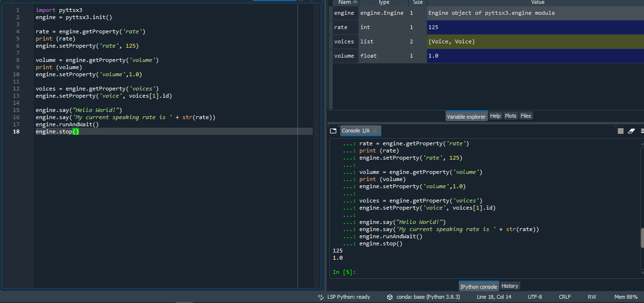The image size is (644, 303).
Task: Open the Help pane tab
Action: click(x=495, y=116)
